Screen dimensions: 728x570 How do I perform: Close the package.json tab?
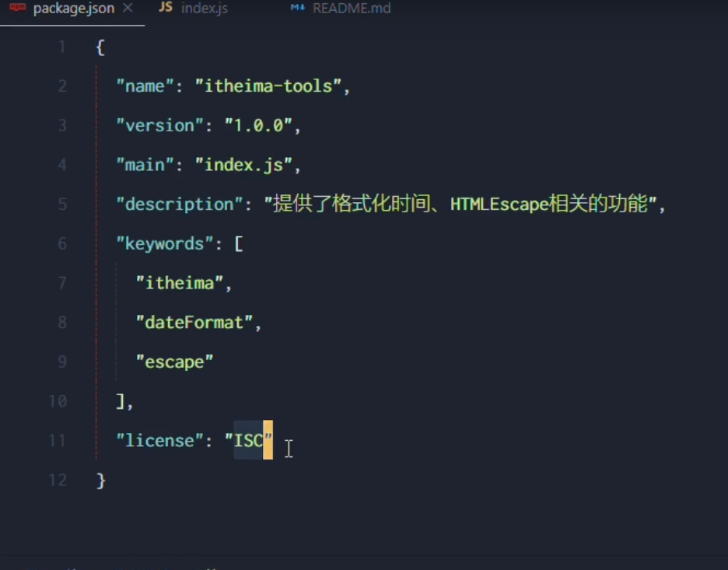coord(128,8)
